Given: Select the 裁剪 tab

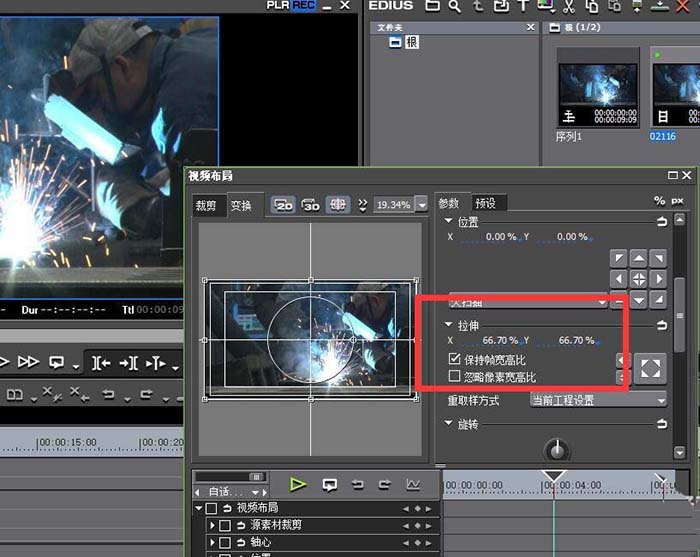Looking at the screenshot, I should (x=206, y=204).
